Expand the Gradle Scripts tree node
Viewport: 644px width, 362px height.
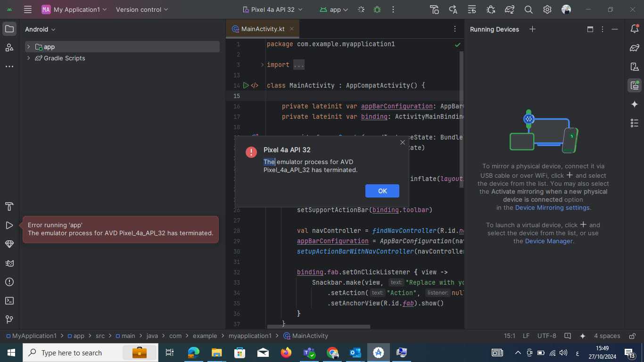tap(29, 58)
